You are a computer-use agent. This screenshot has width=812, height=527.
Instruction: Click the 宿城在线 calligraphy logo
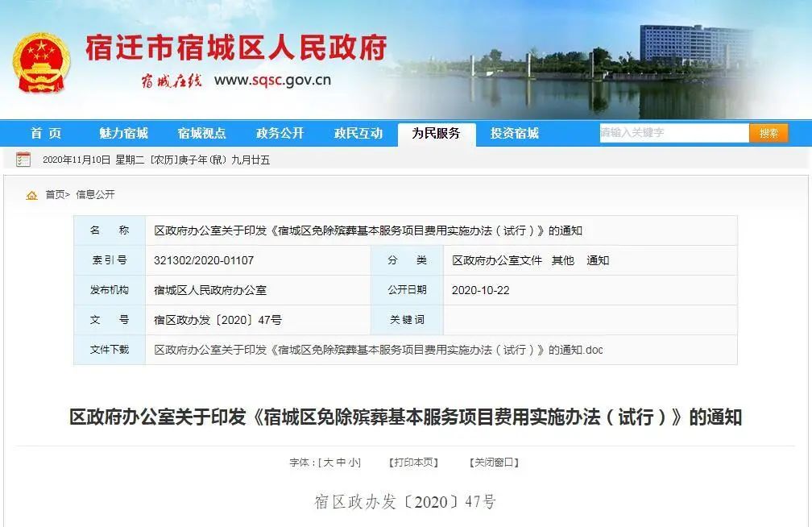click(x=172, y=81)
